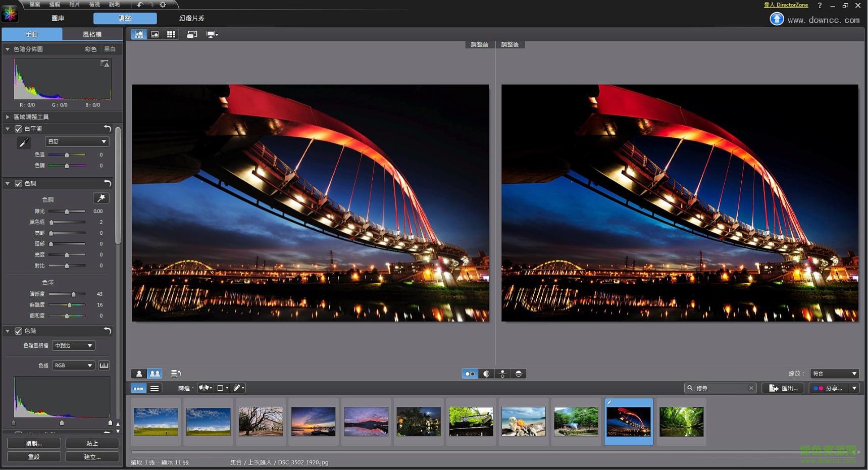Uncheck the 白平衡 checkbox
Viewport: 868px width, 470px height.
[18, 128]
